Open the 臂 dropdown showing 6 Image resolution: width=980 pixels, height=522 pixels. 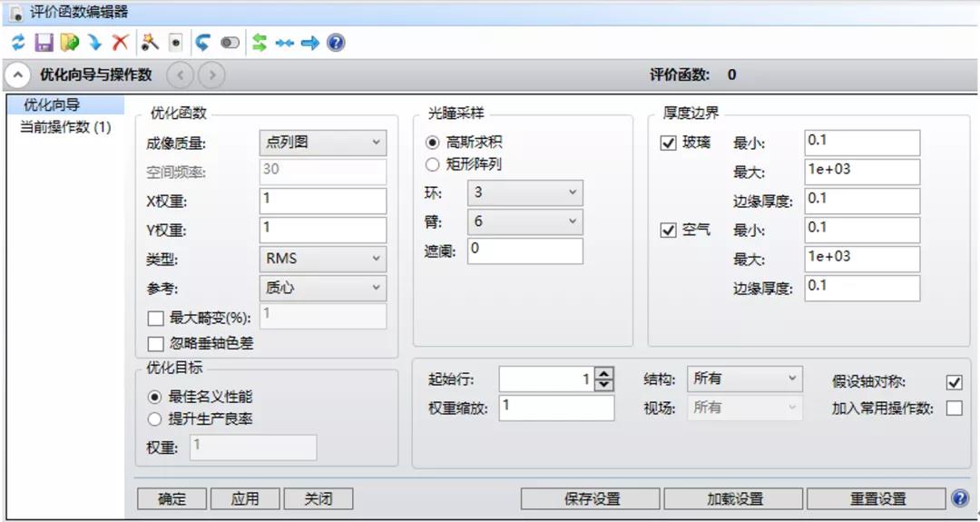pyautogui.click(x=525, y=222)
